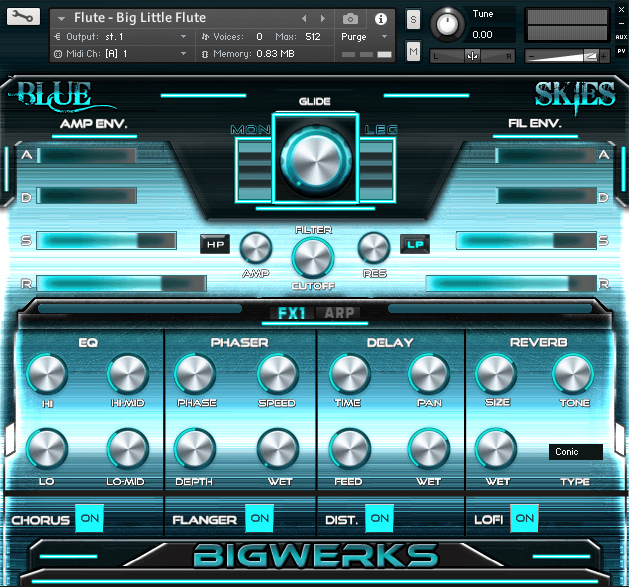Open the reverb type dropdown Conic
The height and width of the screenshot is (587, 629).
tap(576, 452)
